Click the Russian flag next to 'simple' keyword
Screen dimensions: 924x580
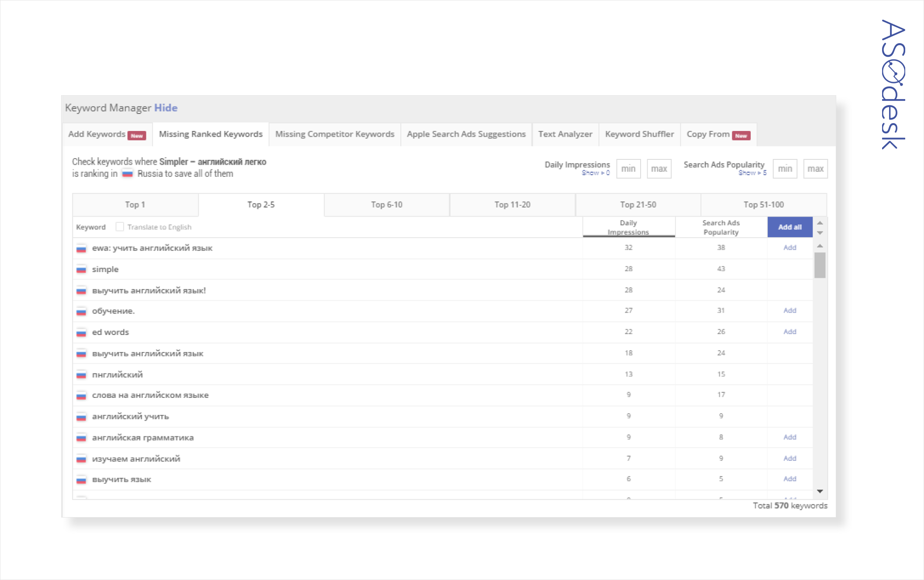(x=81, y=269)
